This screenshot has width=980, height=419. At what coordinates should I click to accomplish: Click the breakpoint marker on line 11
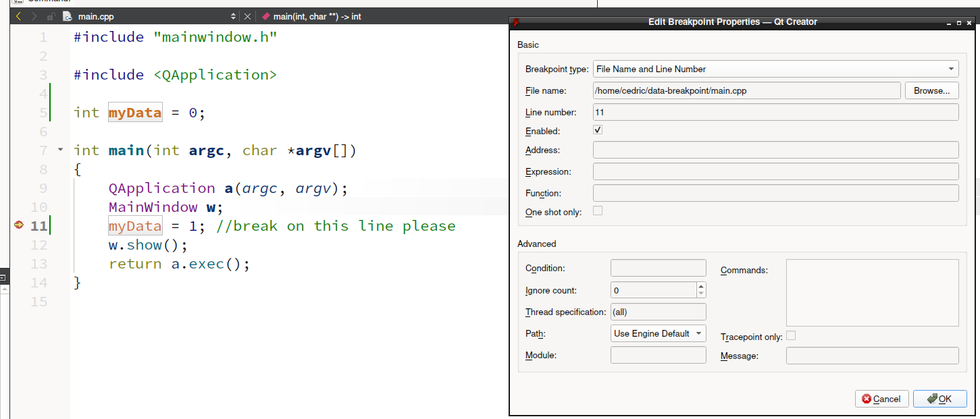click(19, 225)
